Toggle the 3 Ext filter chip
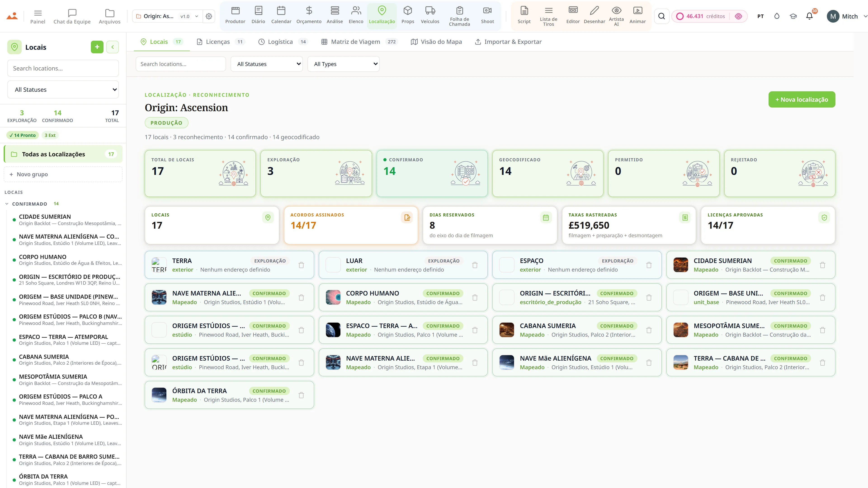This screenshot has height=488, width=868. (x=50, y=135)
